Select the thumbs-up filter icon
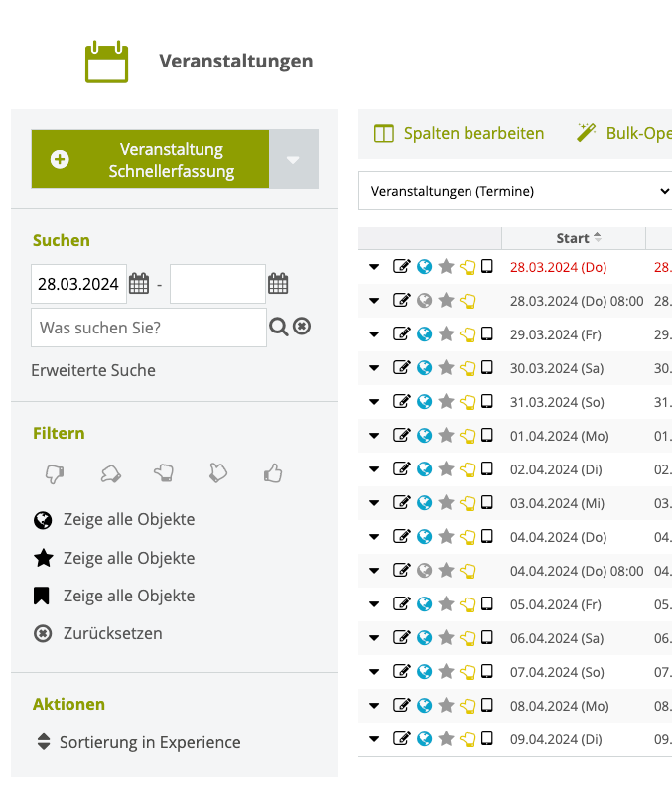672x798 pixels. (x=273, y=473)
